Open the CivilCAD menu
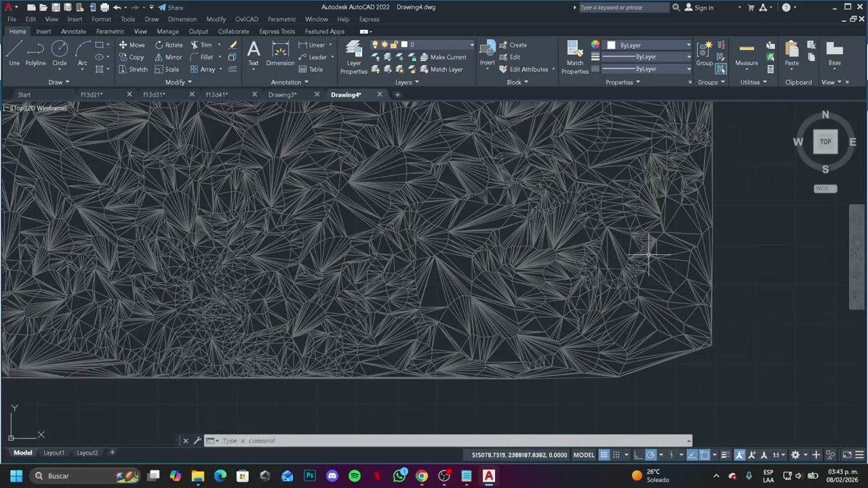The image size is (868, 488). click(247, 19)
